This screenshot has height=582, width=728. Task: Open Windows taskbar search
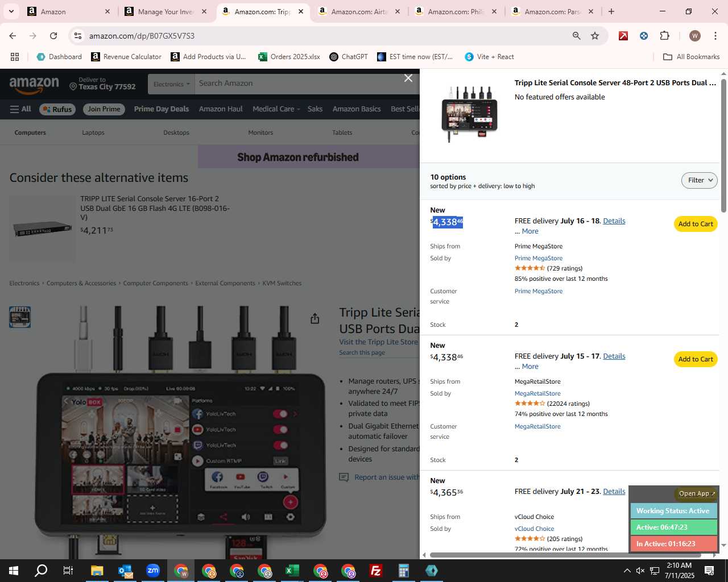[x=41, y=571]
